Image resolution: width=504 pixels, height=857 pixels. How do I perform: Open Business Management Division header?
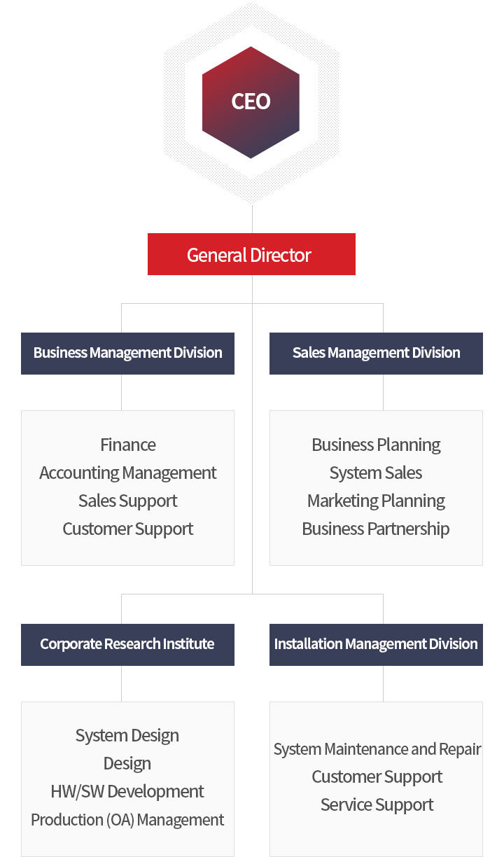click(x=127, y=353)
